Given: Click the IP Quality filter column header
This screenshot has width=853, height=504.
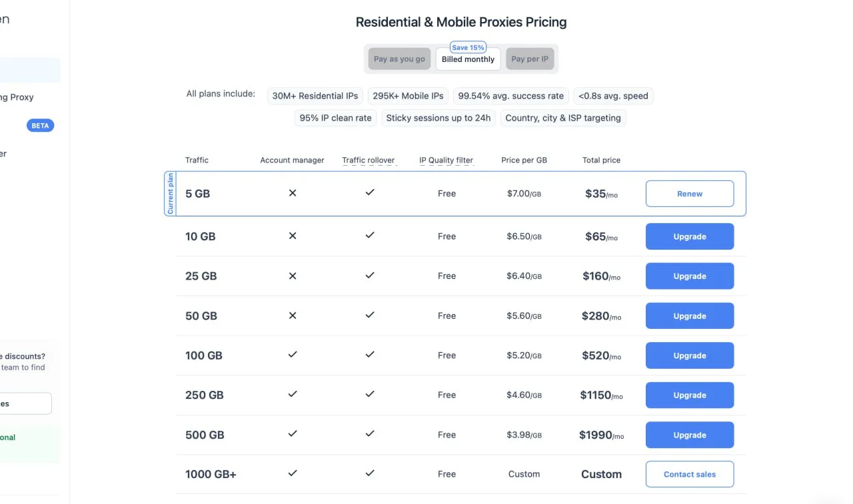Looking at the screenshot, I should tap(446, 160).
